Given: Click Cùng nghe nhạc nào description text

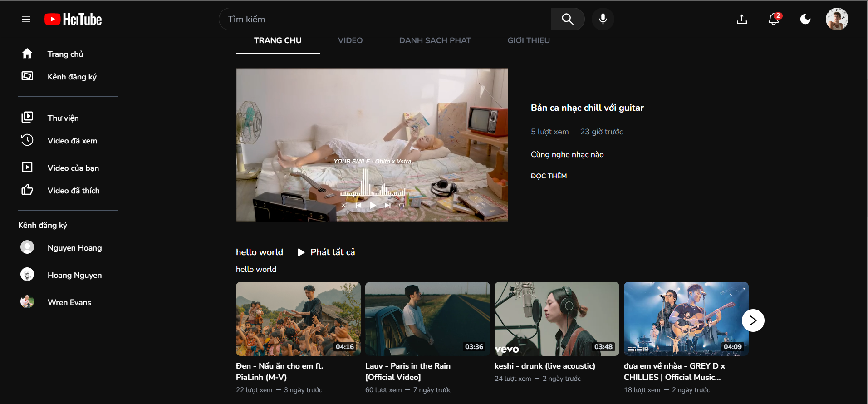Looking at the screenshot, I should point(567,154).
